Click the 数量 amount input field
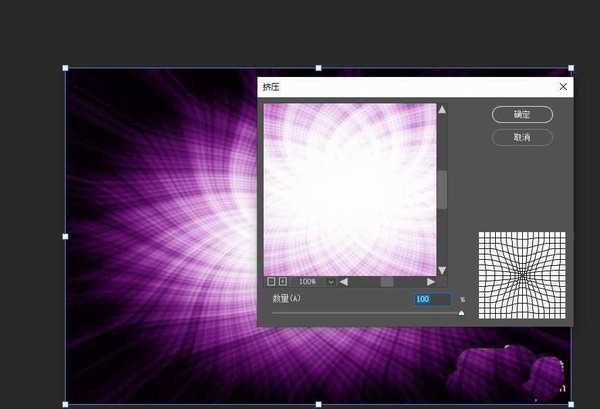The image size is (600, 409). click(432, 299)
